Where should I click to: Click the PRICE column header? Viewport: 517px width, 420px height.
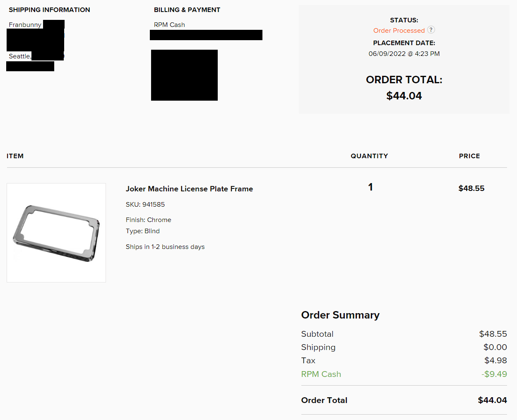(x=469, y=156)
